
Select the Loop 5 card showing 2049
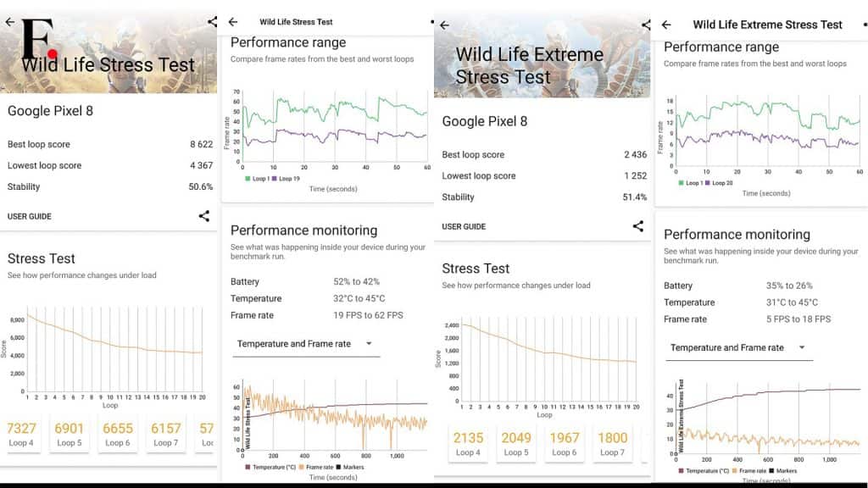[516, 443]
